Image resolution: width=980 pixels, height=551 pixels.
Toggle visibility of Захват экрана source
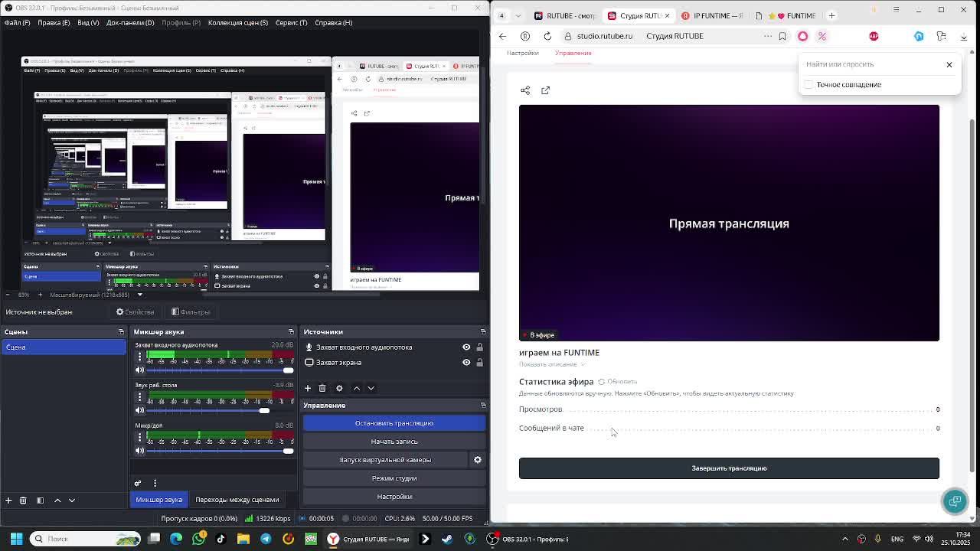(x=466, y=363)
